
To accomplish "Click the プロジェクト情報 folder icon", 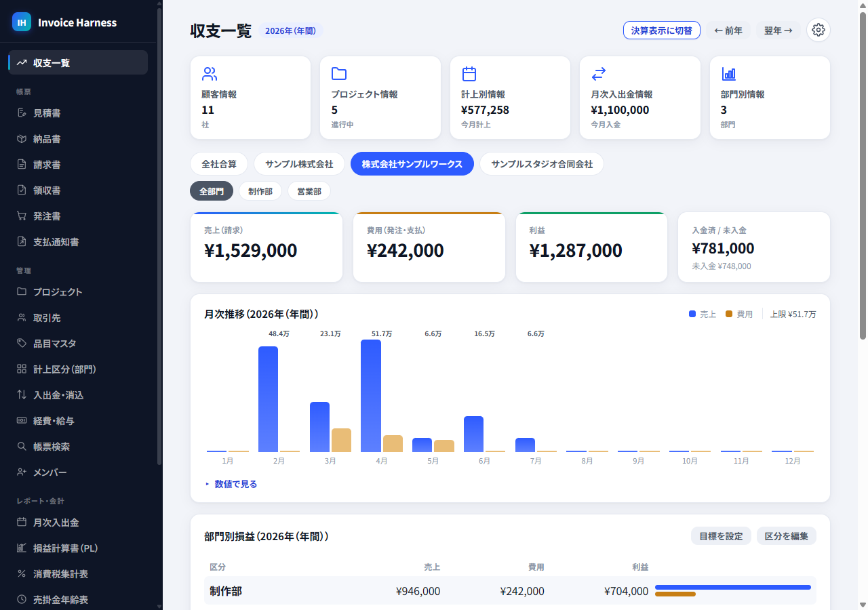I will pos(339,74).
